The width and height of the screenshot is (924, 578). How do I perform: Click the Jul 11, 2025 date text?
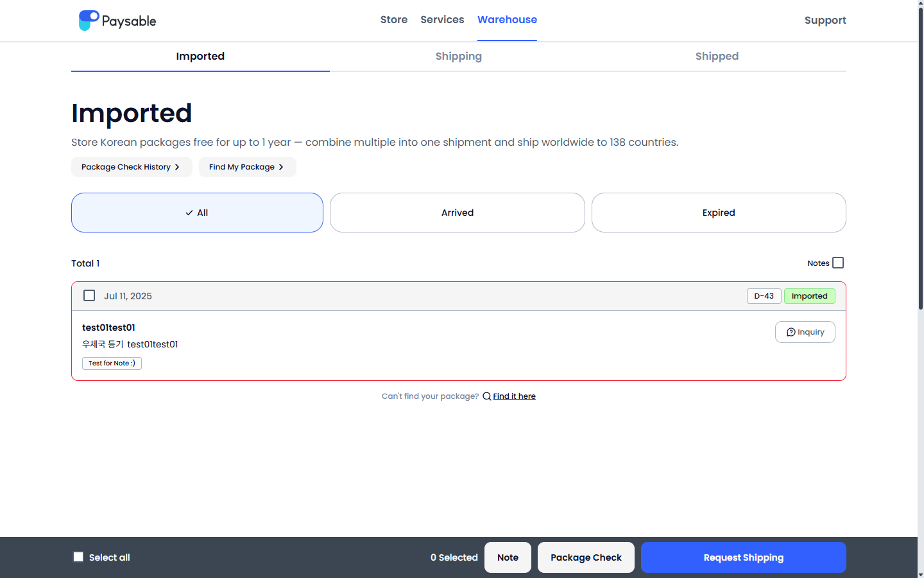tap(128, 296)
